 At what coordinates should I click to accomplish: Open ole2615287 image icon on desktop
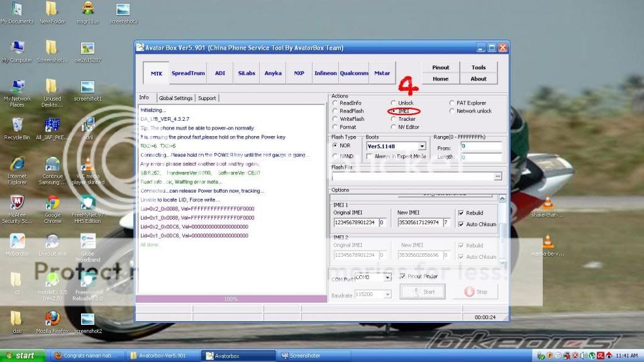point(87,52)
